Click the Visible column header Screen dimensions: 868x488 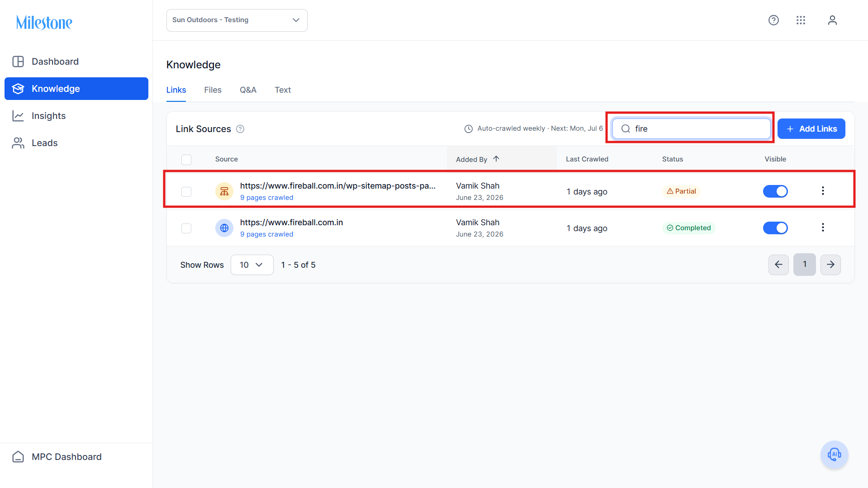(775, 159)
